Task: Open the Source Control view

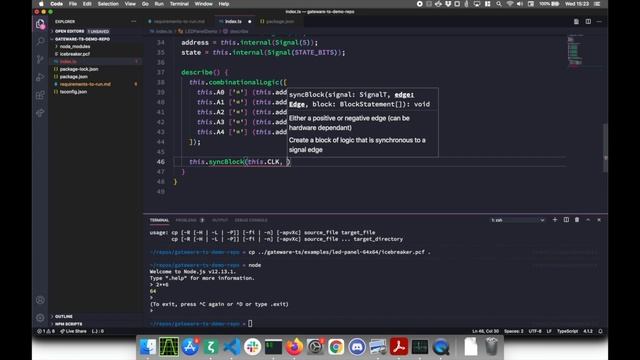Action: 40,59
